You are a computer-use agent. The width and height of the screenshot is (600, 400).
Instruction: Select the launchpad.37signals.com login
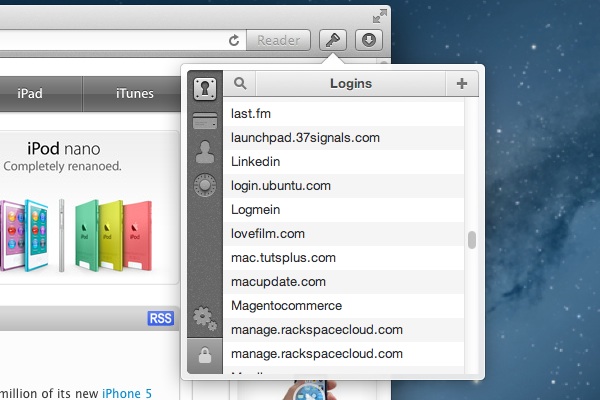(344, 138)
